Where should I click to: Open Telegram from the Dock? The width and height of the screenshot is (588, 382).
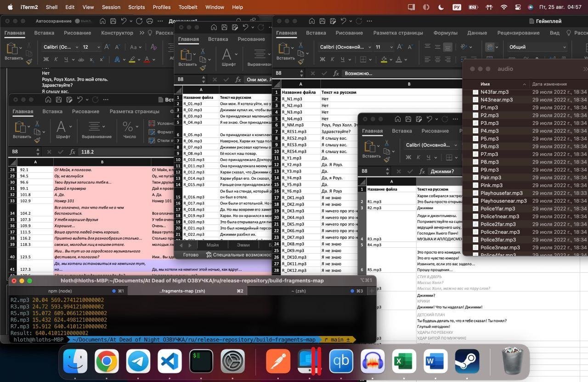pyautogui.click(x=138, y=361)
